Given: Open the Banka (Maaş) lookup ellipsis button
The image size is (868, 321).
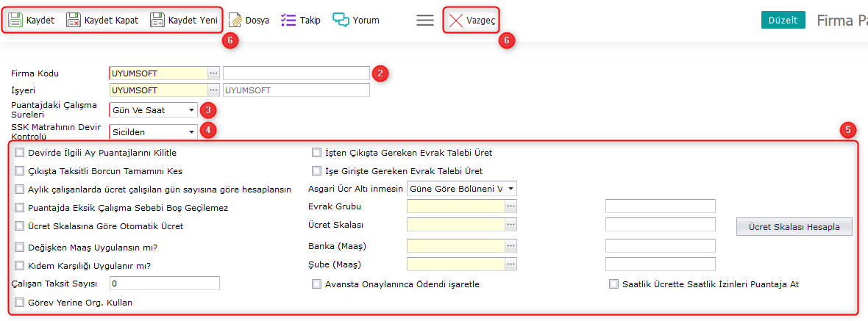Looking at the screenshot, I should click(511, 245).
